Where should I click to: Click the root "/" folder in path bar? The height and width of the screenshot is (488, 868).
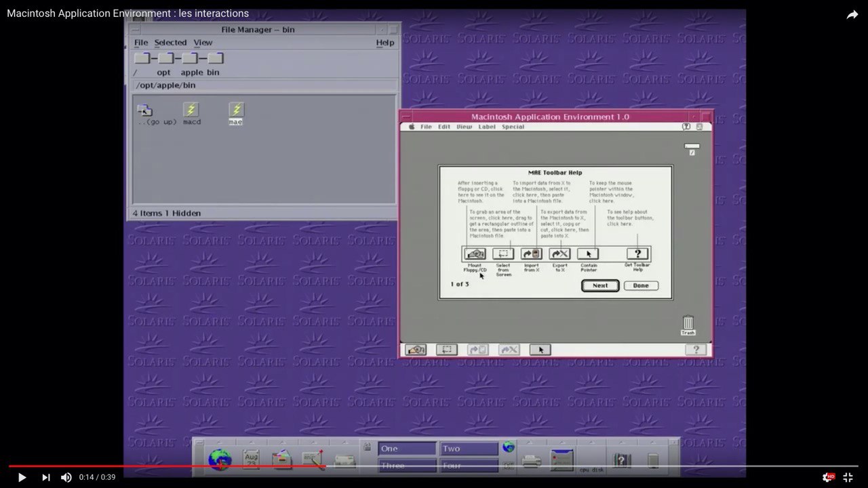[141, 59]
